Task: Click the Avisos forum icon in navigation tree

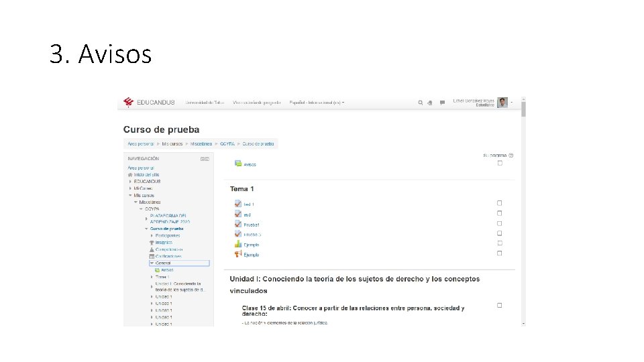Action: (157, 270)
